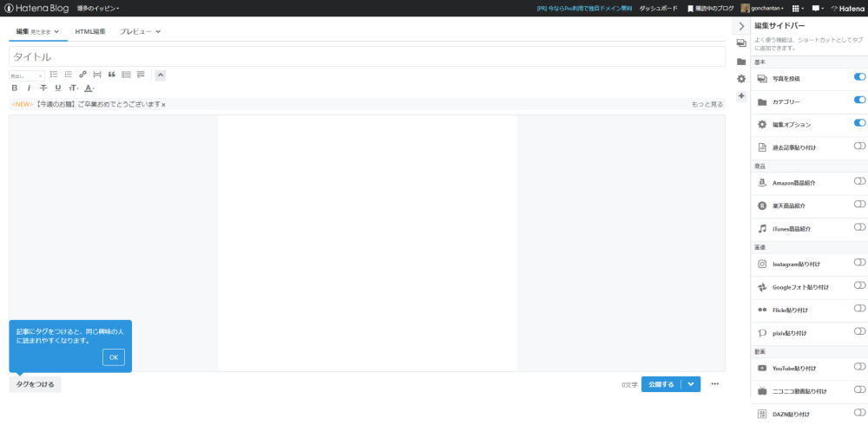Click the Amazon icon in the sidebar list

coord(762,183)
